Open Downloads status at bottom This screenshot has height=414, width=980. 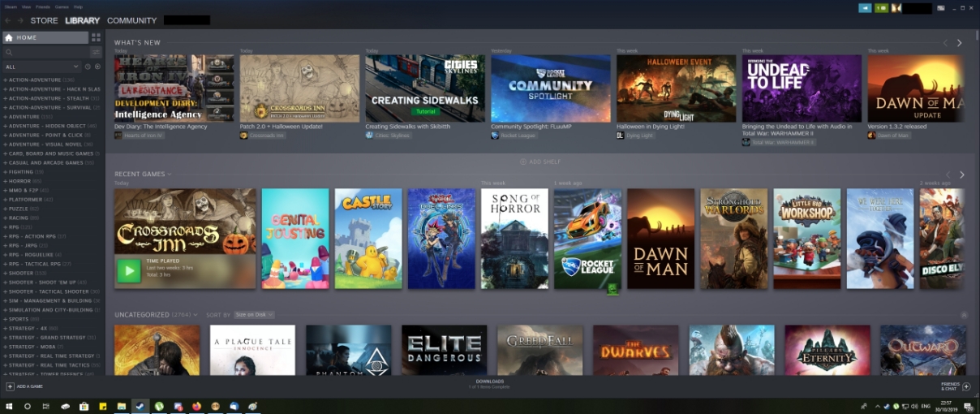489,384
